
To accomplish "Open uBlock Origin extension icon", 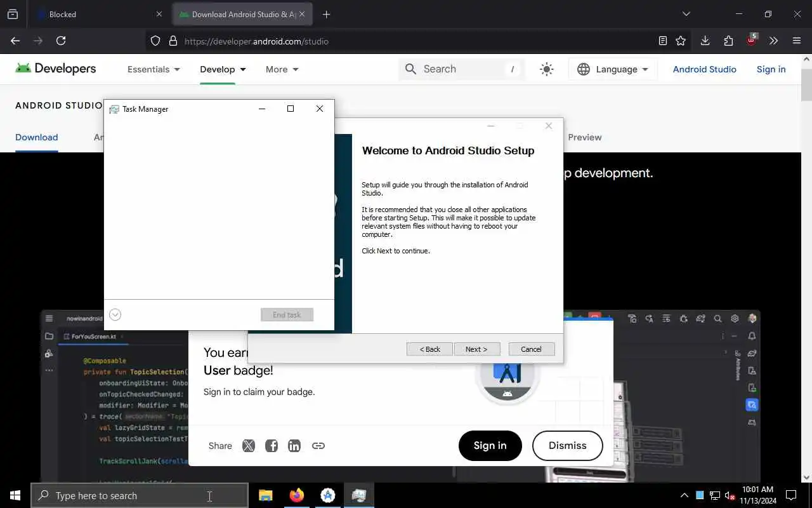I will [751, 40].
